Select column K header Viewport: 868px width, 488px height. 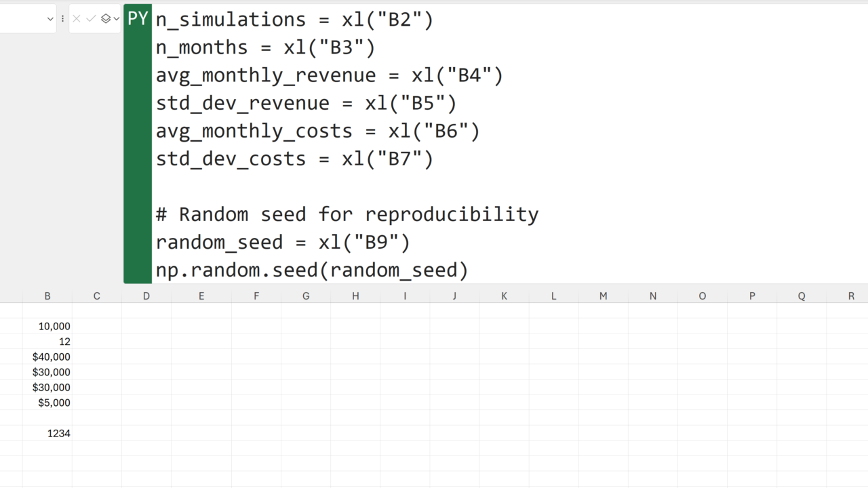(x=504, y=296)
